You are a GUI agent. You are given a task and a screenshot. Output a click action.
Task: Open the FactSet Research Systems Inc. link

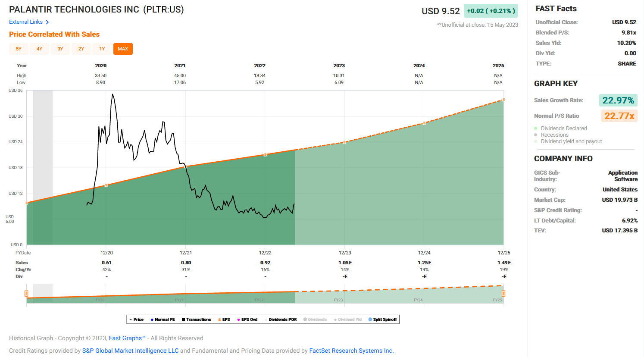coord(351,351)
